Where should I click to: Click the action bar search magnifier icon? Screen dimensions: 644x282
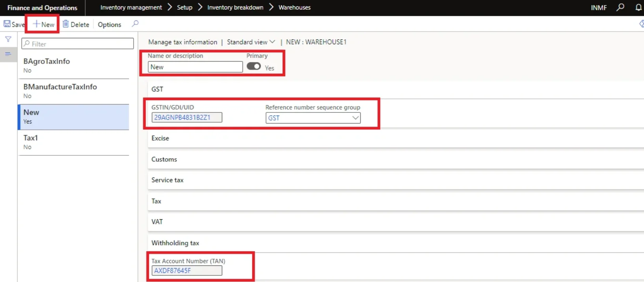tap(135, 24)
